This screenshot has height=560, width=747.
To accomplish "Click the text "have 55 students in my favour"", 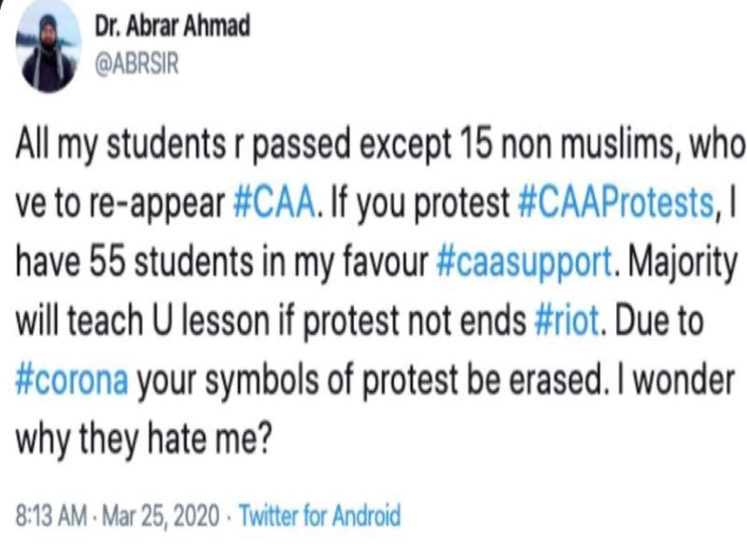I will 222,263.
